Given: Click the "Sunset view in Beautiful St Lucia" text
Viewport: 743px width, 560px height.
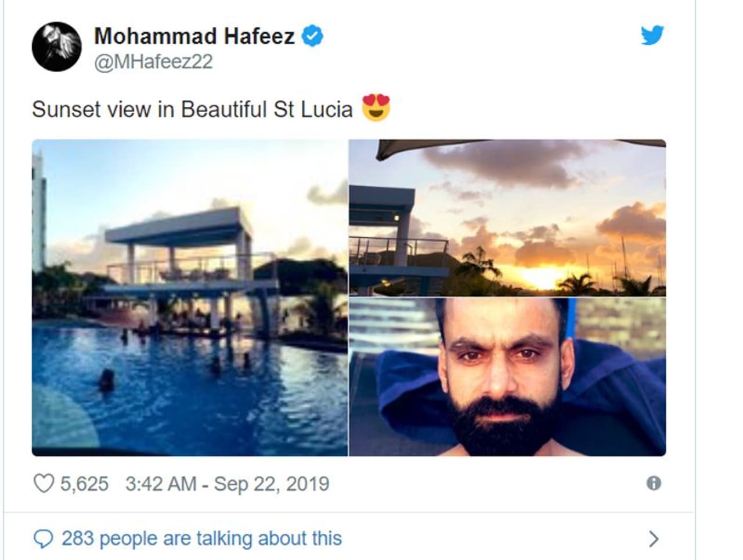Looking at the screenshot, I should [192, 109].
